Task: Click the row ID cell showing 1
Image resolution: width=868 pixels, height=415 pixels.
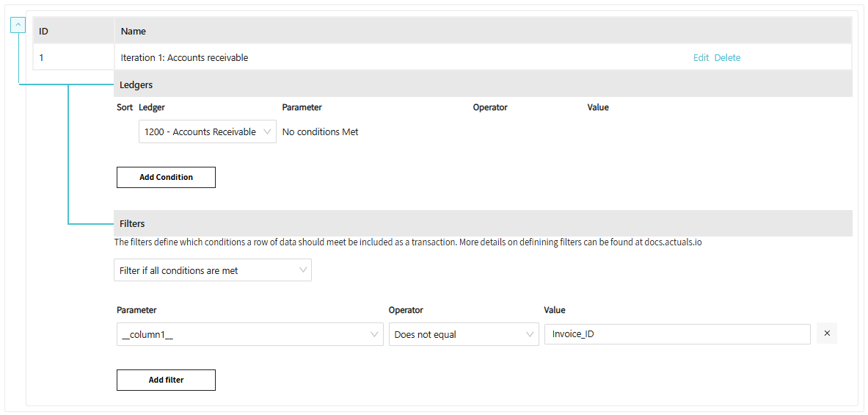Action: tap(42, 58)
